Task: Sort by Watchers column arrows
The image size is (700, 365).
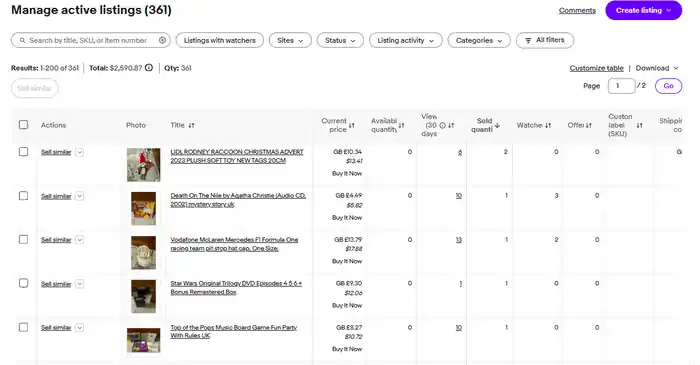Action: point(548,125)
